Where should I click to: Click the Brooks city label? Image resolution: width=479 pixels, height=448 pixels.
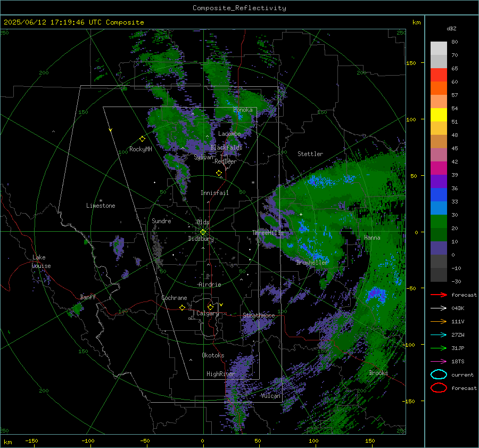point(378,373)
